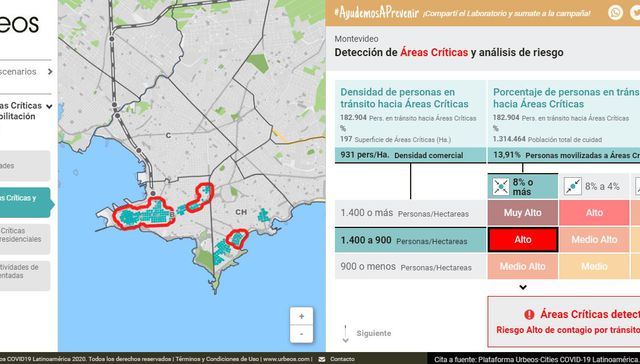The height and width of the screenshot is (364, 640).
Task: Click the down arrow icon beside Siguiente
Action: (345, 333)
